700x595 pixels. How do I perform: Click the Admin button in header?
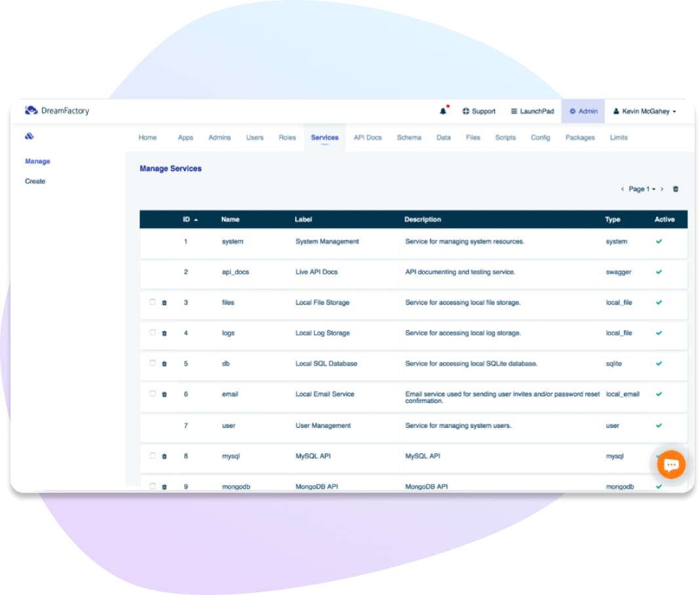coord(583,111)
